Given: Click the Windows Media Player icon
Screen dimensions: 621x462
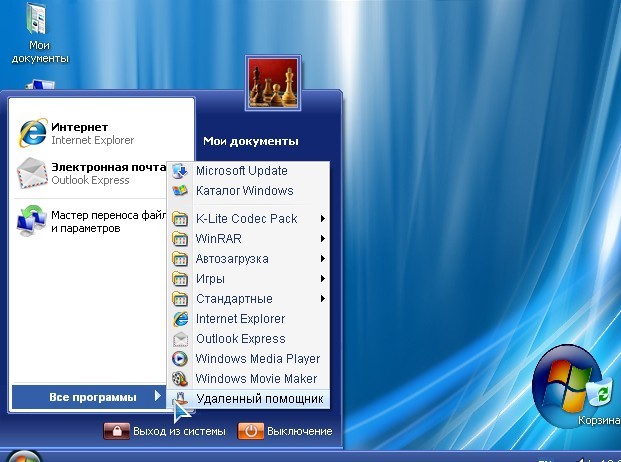Looking at the screenshot, I should (x=180, y=359).
